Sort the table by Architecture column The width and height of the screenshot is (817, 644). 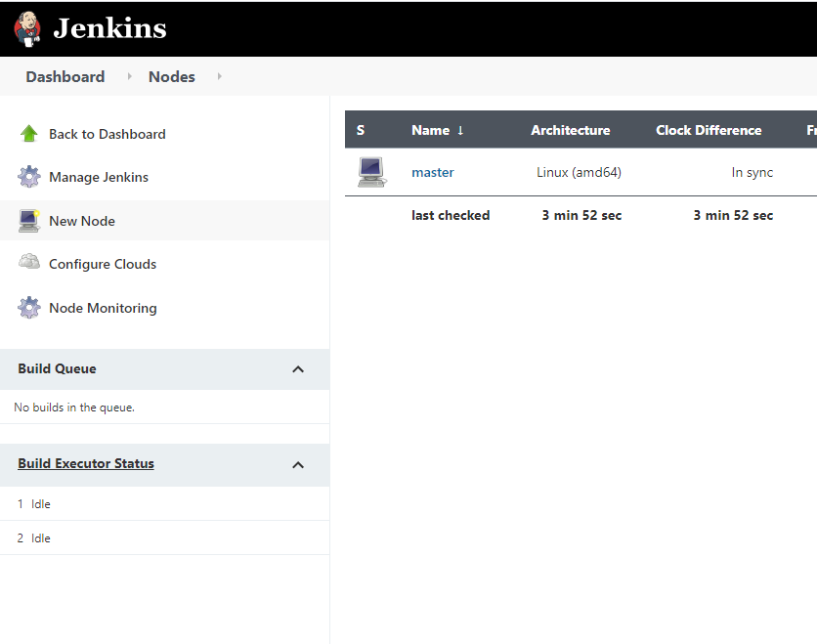point(571,130)
